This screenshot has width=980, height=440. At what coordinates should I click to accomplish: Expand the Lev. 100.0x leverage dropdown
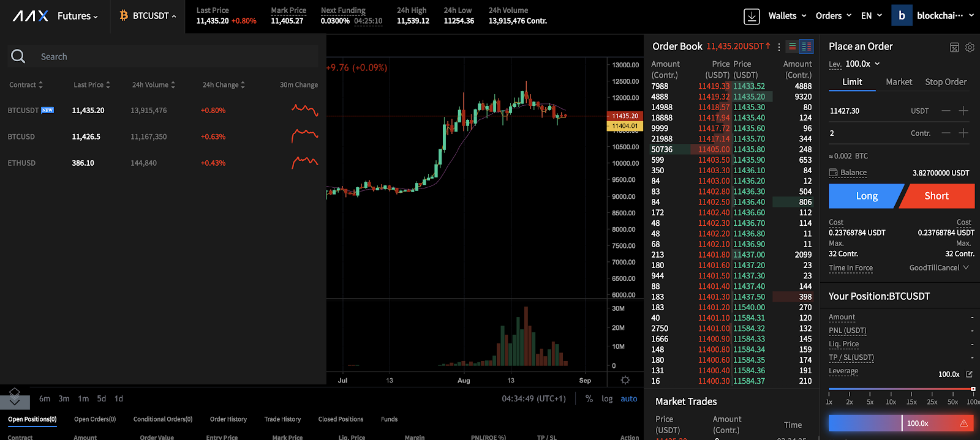click(862, 64)
